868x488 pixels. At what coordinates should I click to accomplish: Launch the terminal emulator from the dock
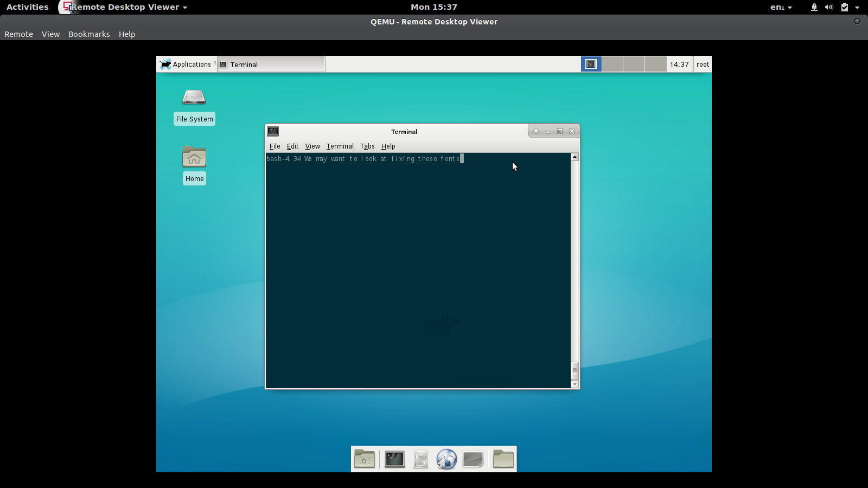pyautogui.click(x=394, y=459)
